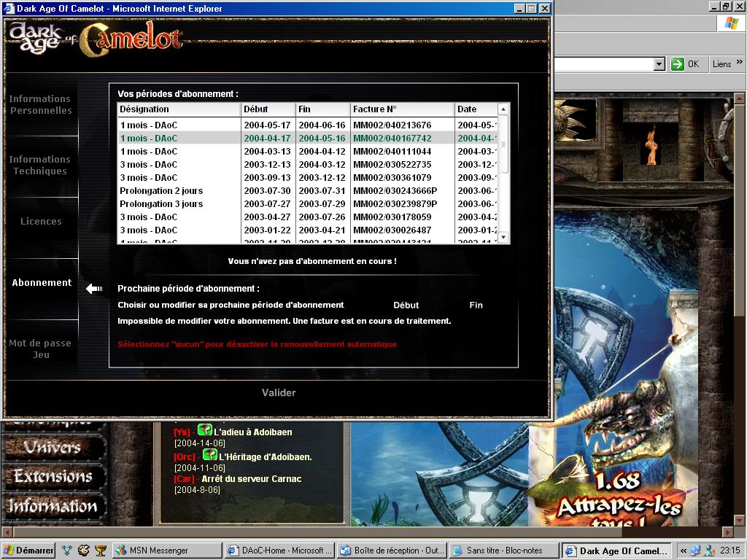The height and width of the screenshot is (560, 747).
Task: Click start date 2003-12-13 cell
Action: tap(267, 164)
